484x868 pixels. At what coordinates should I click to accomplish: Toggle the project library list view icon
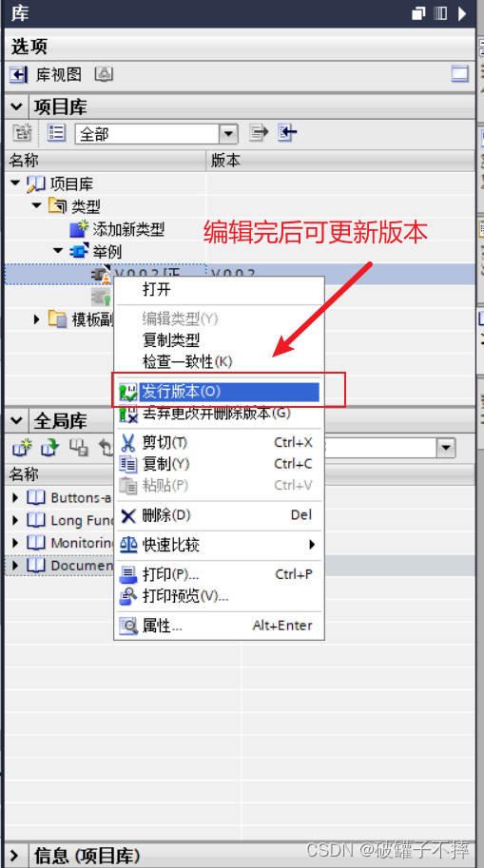[56, 133]
